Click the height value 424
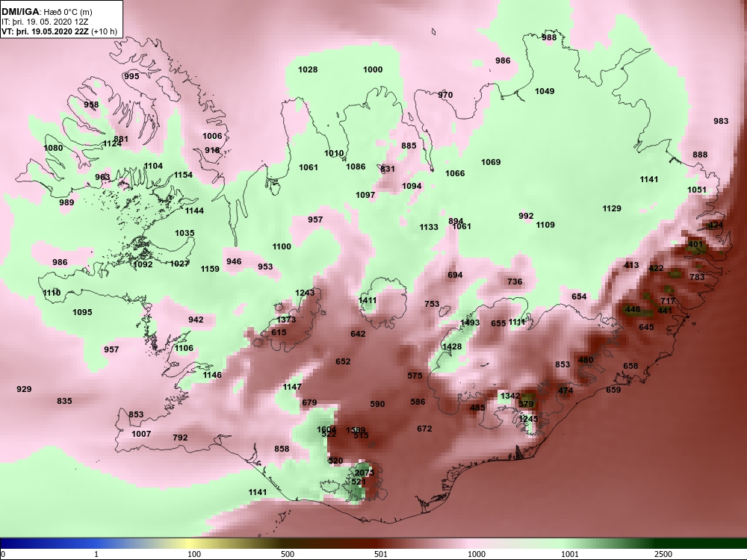747x560 pixels. [716, 225]
